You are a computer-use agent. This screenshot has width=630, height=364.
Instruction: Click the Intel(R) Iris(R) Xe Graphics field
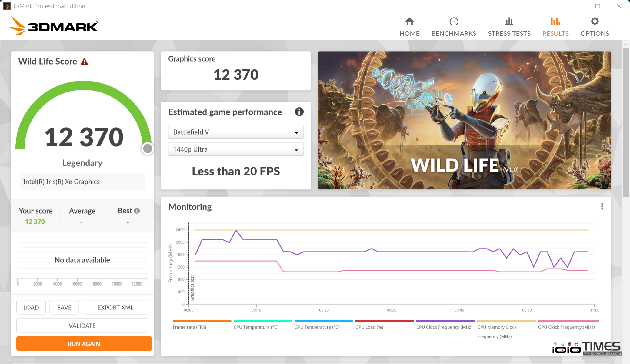82,182
